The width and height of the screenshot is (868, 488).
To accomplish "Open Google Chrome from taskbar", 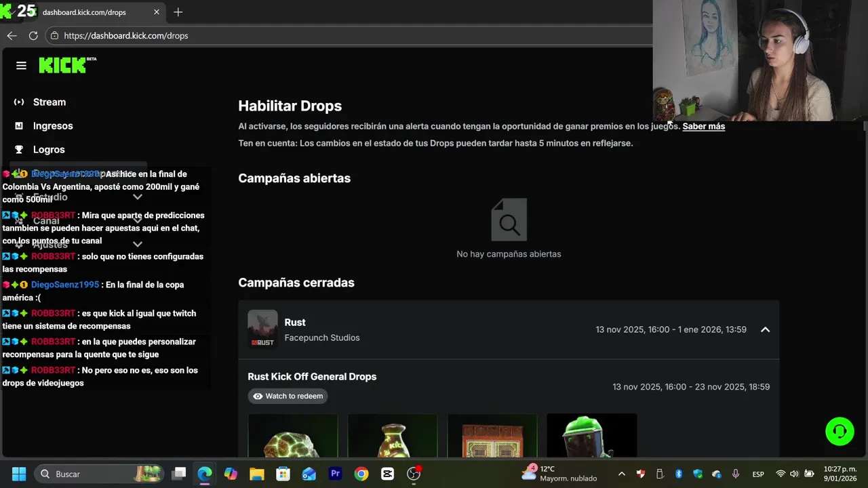I will point(361,474).
